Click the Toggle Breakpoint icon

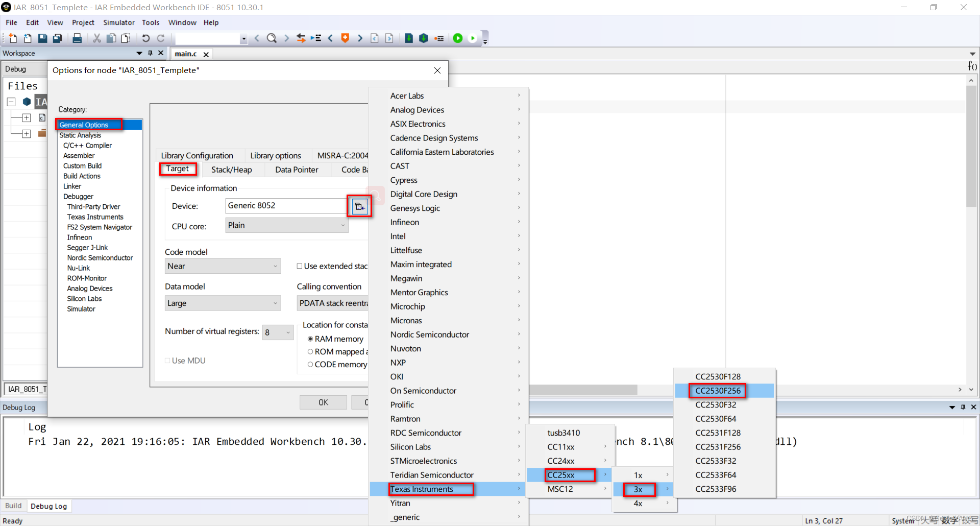pos(439,38)
